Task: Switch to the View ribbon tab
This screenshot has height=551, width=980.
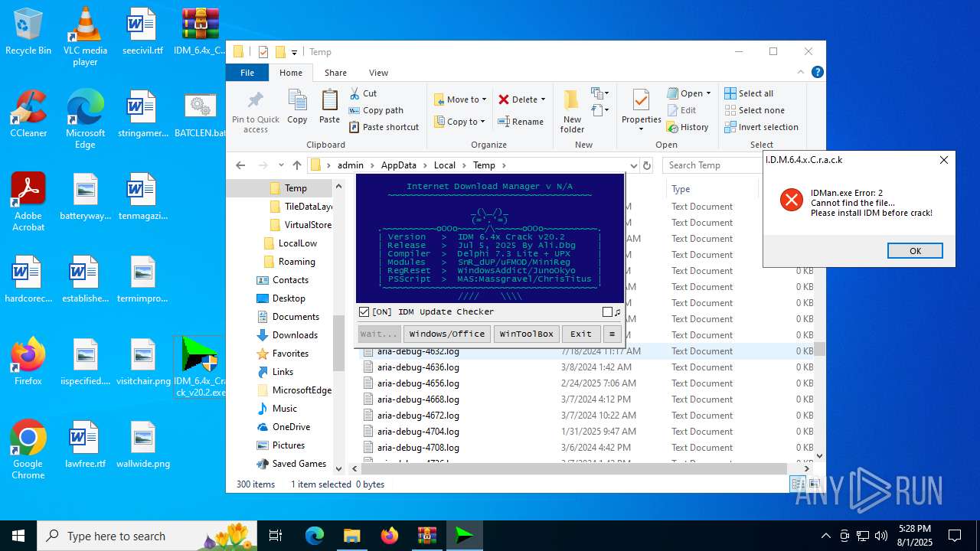Action: click(378, 73)
